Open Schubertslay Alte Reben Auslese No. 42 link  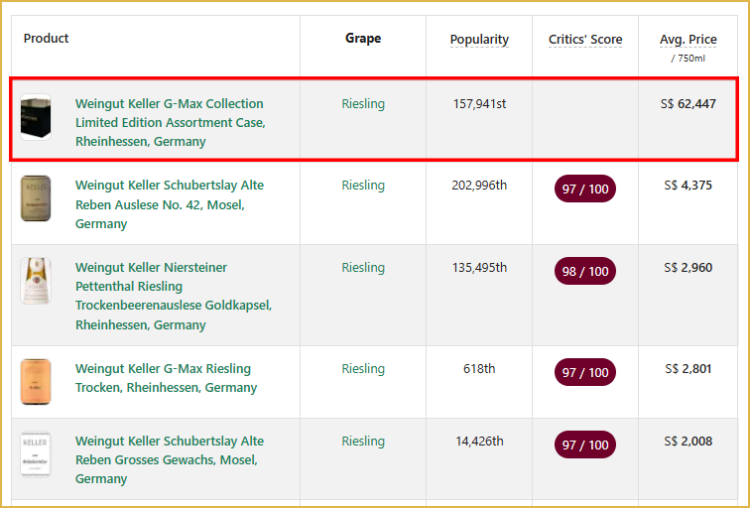[x=169, y=204]
